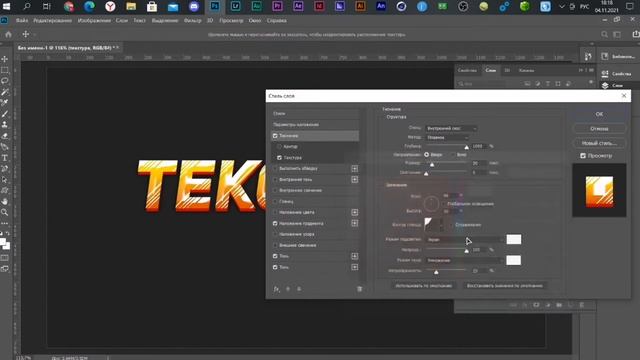The width and height of the screenshot is (640, 360).
Task: Switch to the Свойства panel tab
Action: point(467,71)
